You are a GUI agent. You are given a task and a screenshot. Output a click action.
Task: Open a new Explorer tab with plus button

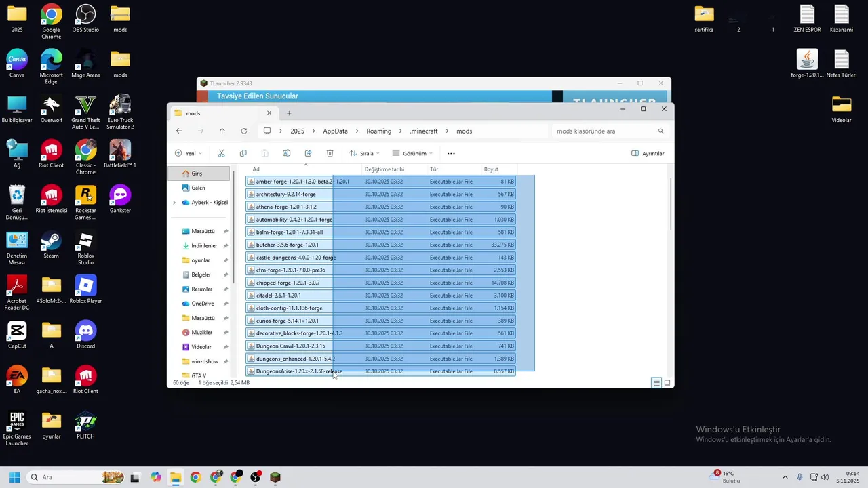pos(289,113)
